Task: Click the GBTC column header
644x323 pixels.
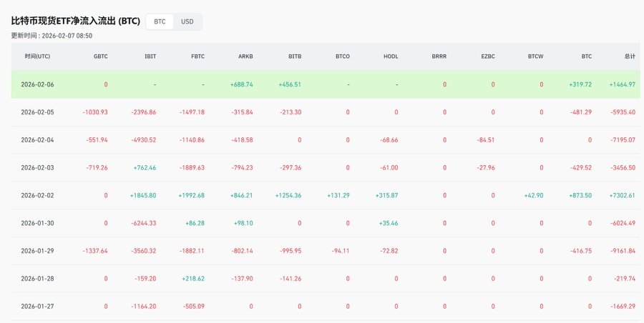Action: coord(100,56)
